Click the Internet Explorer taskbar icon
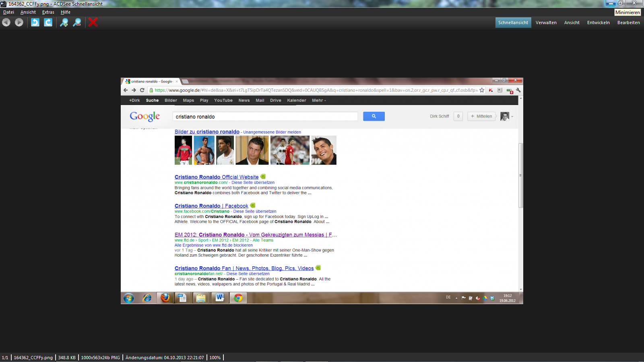Screen dimensions: 644x362 pos(147,298)
